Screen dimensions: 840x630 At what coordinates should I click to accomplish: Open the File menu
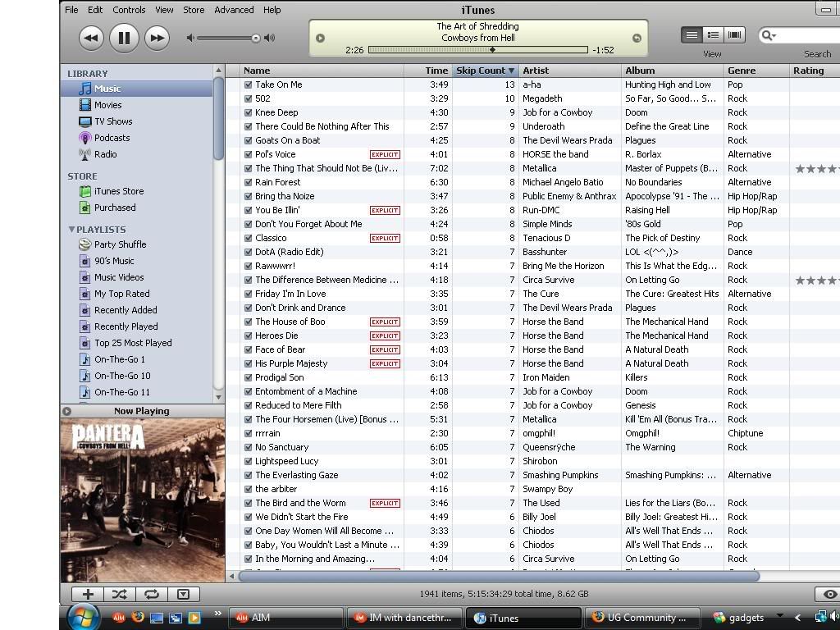(72, 10)
